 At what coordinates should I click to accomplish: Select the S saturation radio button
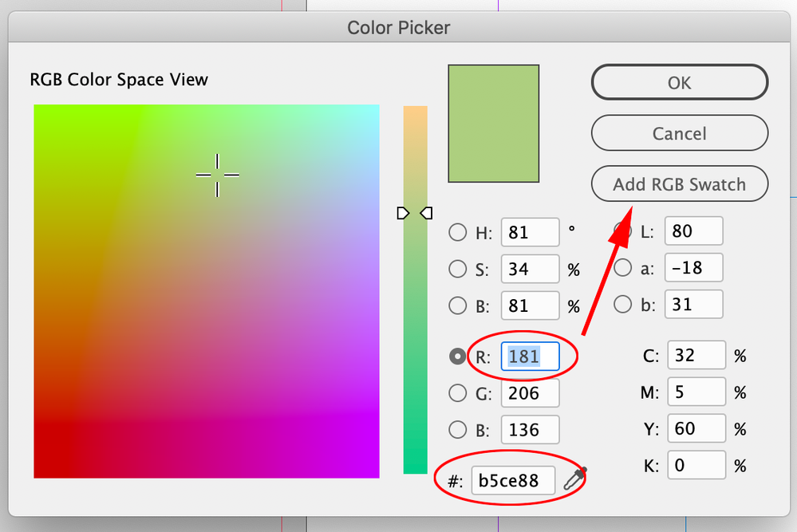click(458, 269)
